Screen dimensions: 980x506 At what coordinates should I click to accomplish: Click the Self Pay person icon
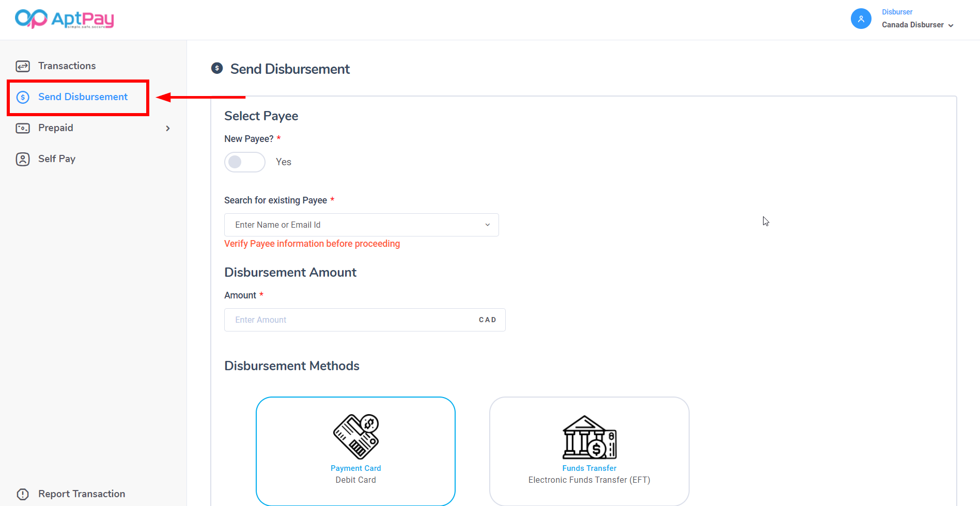[x=23, y=159]
